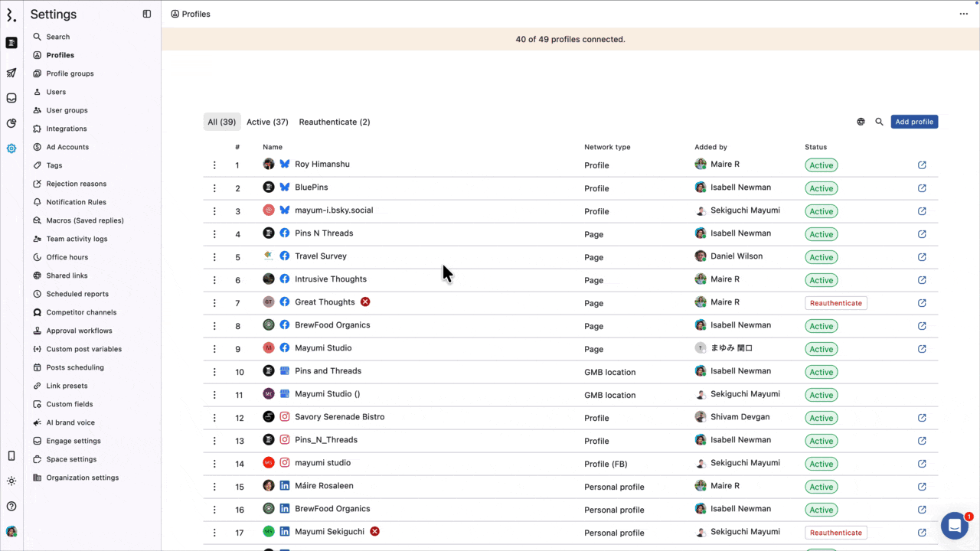Open the chat support bubble
Screen dimensions: 980x551
click(954, 526)
